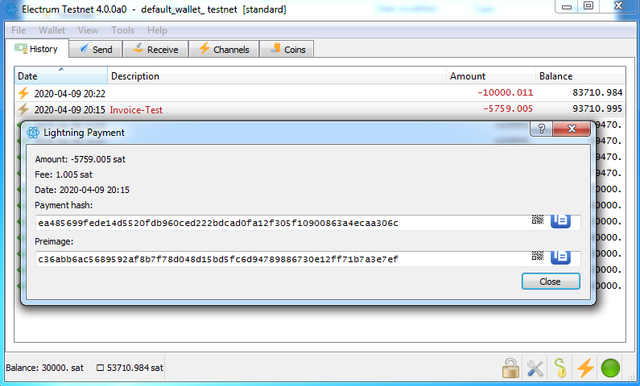Open the Help menu
The height and width of the screenshot is (386, 640).
pos(157,30)
